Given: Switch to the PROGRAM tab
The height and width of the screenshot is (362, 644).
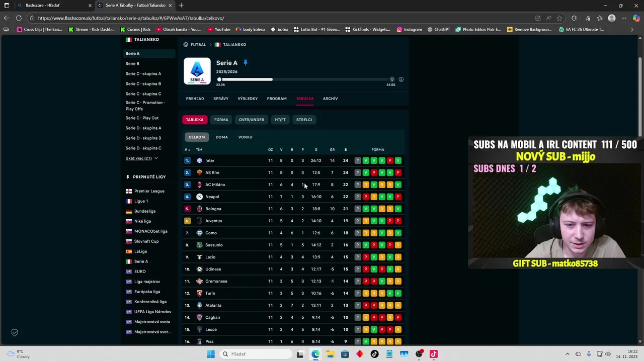Looking at the screenshot, I should click(277, 99).
